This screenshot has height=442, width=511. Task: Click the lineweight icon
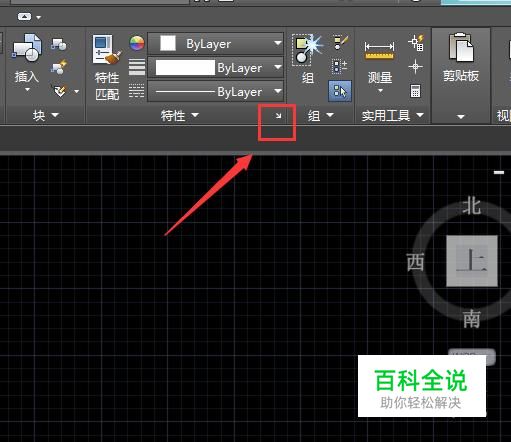pyautogui.click(x=137, y=67)
